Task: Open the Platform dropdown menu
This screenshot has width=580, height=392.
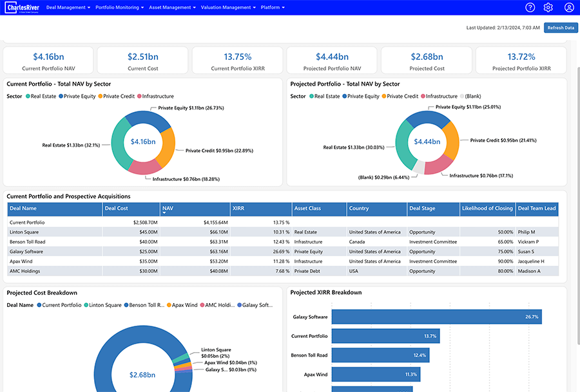Action: coord(273,7)
